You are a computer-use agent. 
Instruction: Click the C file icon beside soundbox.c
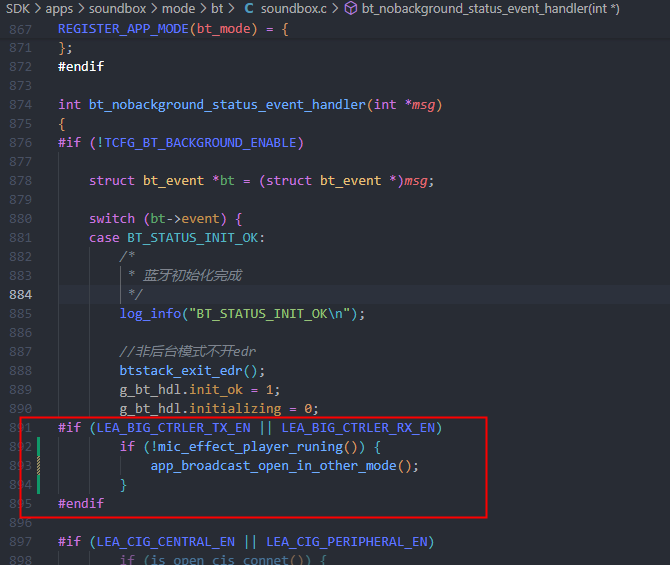coord(249,8)
